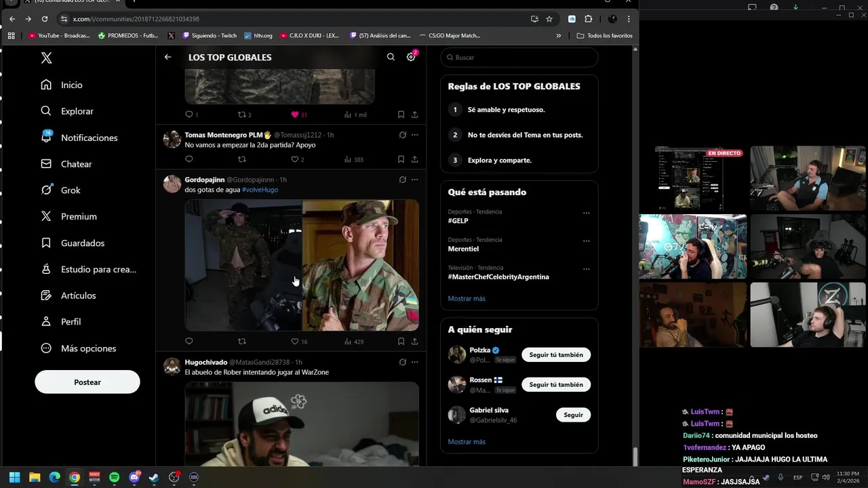This screenshot has height=488, width=868.
Task: Repost Tomas Montenegro's post
Action: 242,159
